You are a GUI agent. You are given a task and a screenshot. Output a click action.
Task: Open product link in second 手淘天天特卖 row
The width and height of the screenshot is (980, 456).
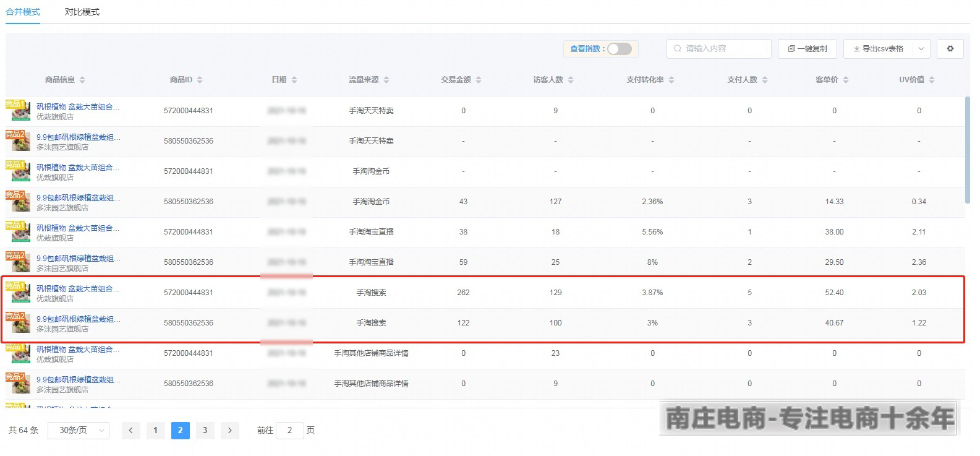point(78,137)
